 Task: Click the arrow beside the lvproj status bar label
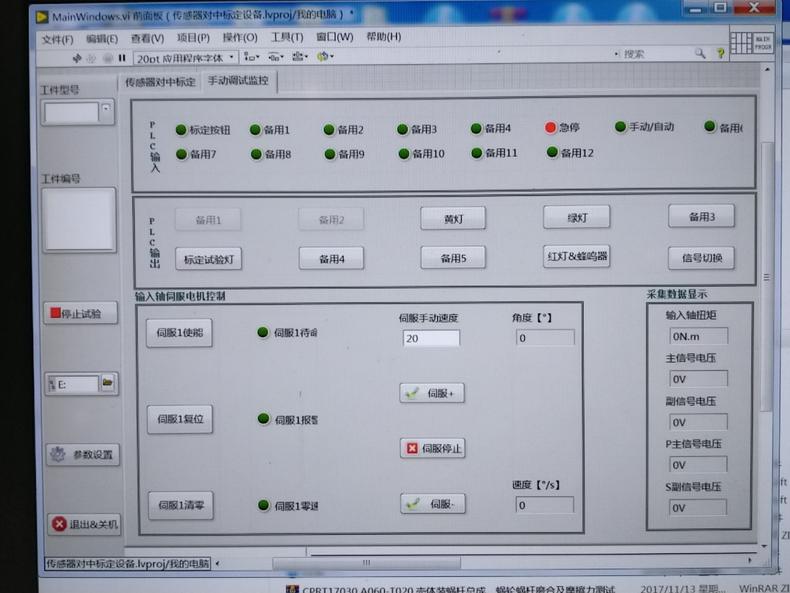pos(217,563)
